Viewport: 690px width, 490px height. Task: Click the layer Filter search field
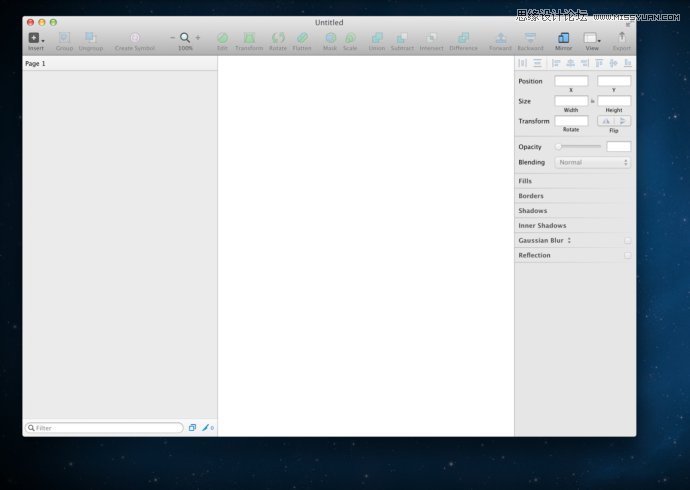click(x=104, y=428)
